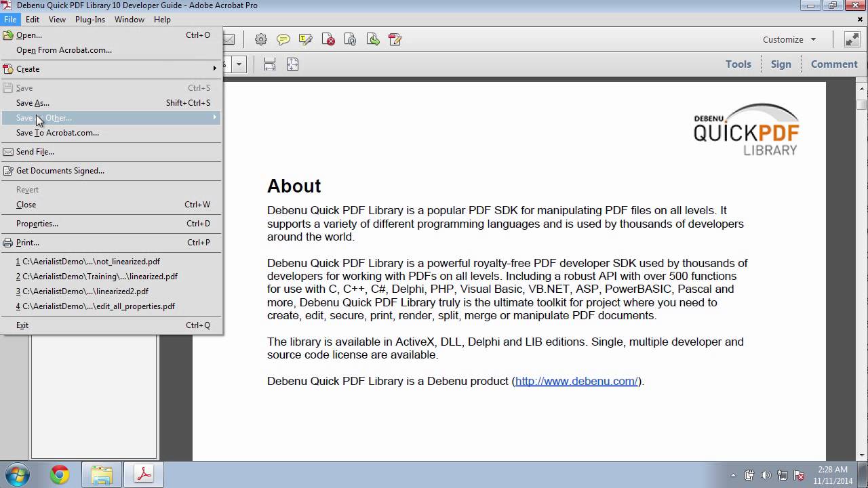Click the Send File envelope icon

click(x=8, y=152)
